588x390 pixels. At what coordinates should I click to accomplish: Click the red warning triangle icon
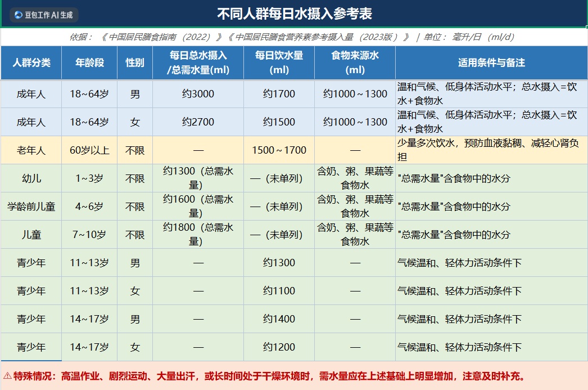click(x=7, y=376)
